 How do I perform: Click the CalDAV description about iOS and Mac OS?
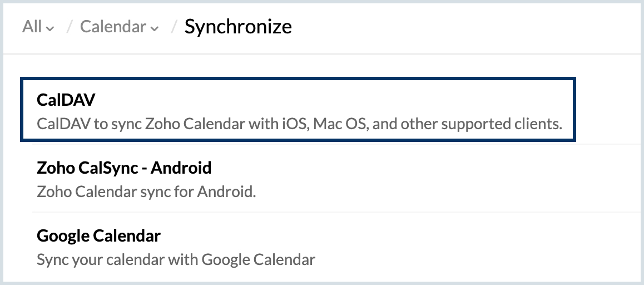pos(299,124)
